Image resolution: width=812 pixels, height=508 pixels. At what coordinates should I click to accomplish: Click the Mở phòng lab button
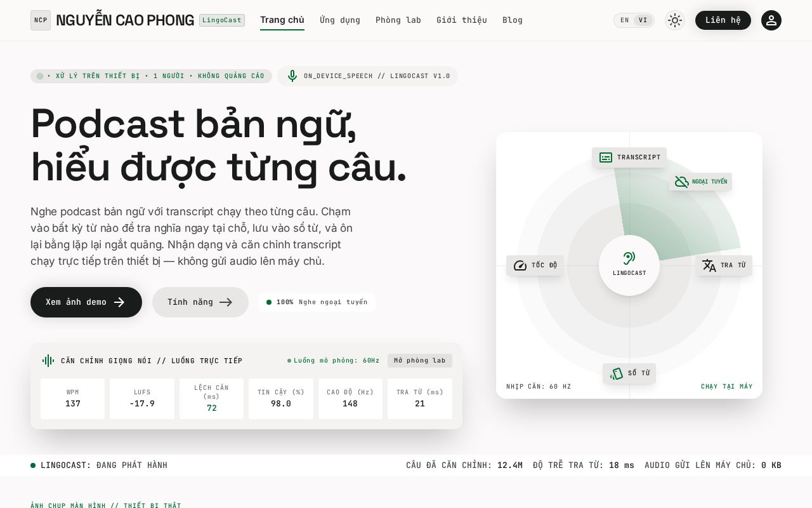pos(420,361)
